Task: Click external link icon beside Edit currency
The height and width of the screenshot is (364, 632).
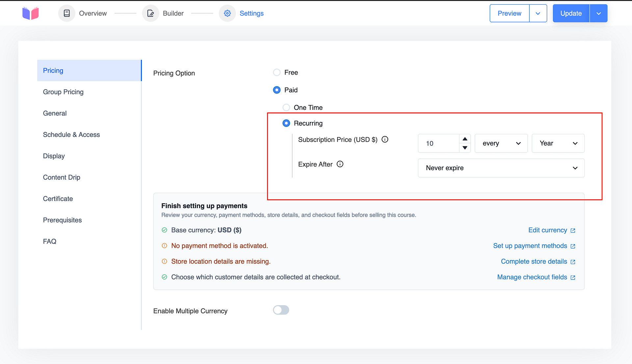Action: tap(573, 231)
